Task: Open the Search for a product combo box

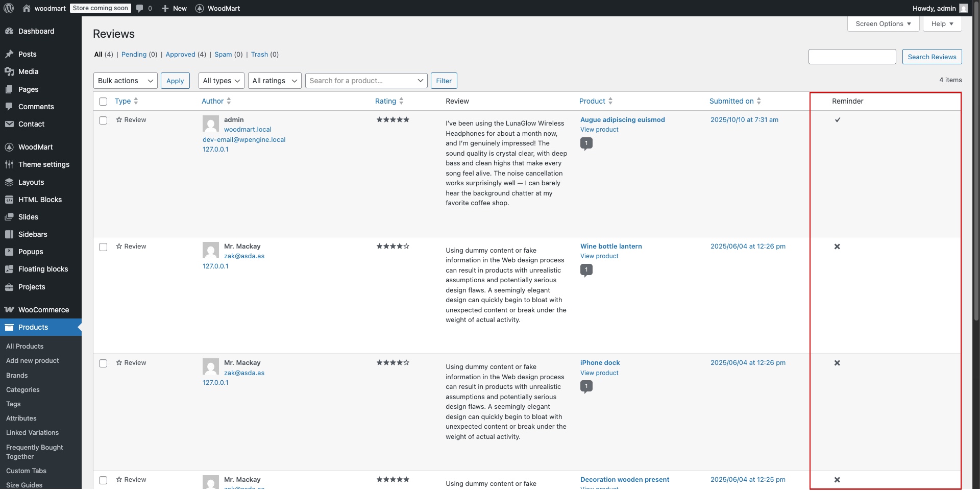Action: click(x=366, y=81)
